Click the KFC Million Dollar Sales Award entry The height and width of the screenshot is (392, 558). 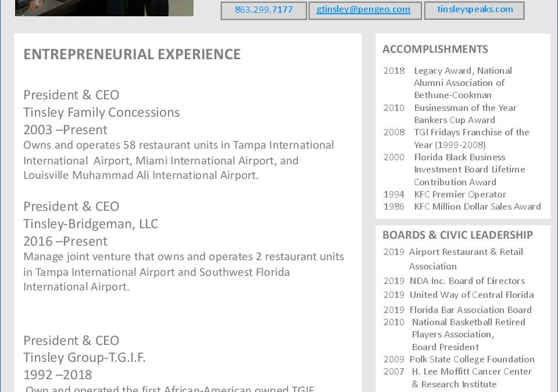pos(477,207)
